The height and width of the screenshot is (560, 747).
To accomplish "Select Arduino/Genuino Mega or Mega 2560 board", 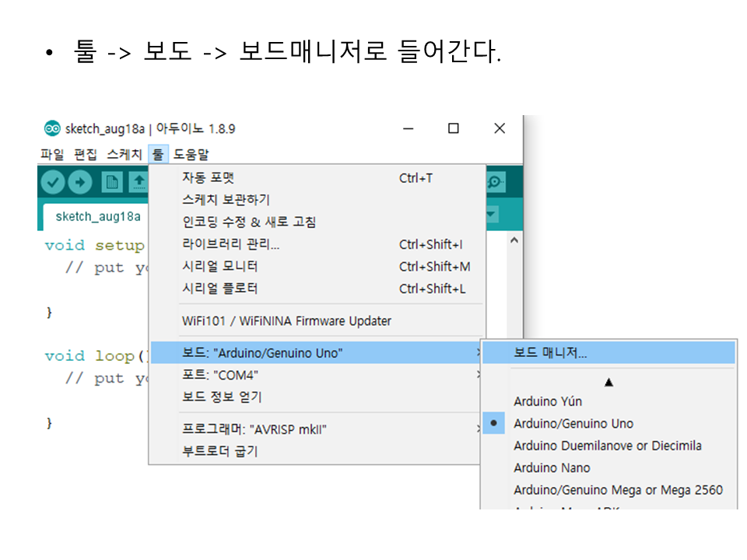I will tap(608, 490).
